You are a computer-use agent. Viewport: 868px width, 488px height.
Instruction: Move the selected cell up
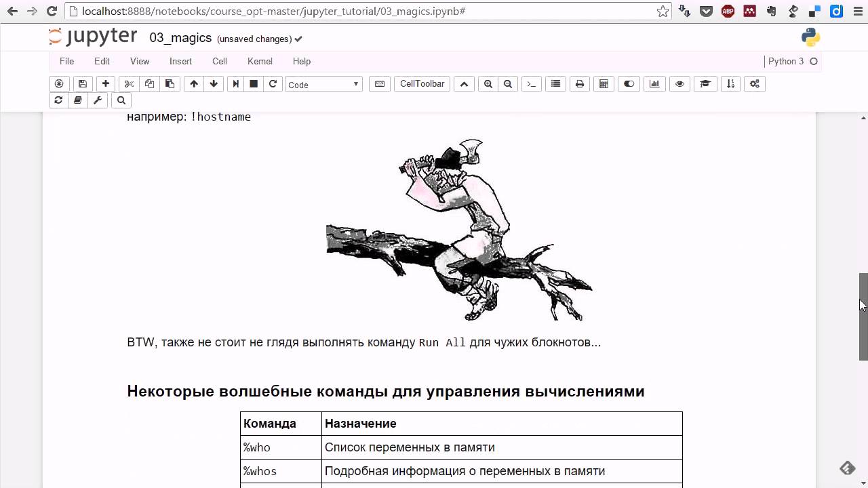coord(194,84)
